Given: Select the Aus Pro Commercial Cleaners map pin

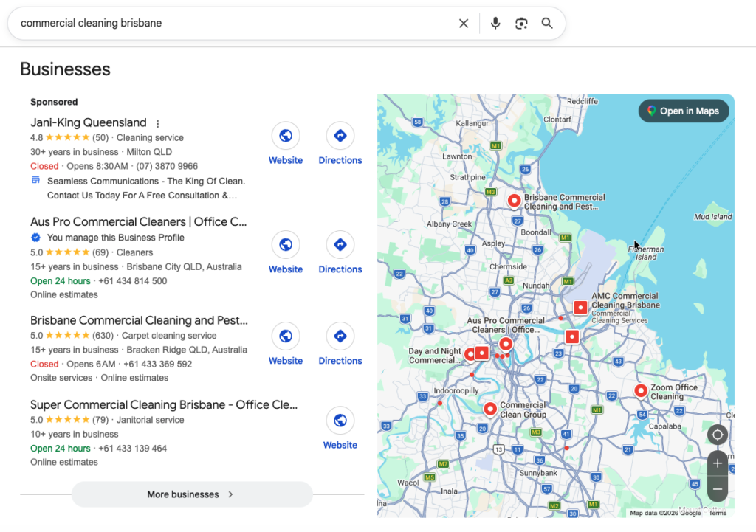Looking at the screenshot, I should tap(505, 344).
